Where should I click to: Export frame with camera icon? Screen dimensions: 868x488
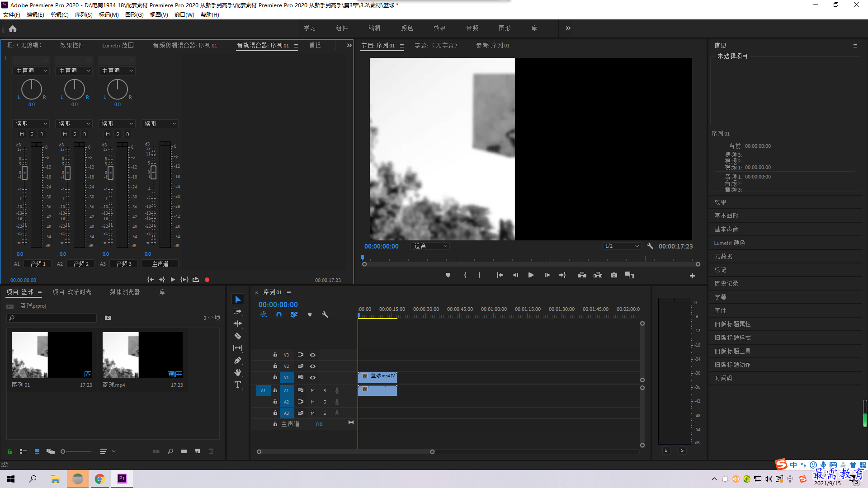[614, 275]
